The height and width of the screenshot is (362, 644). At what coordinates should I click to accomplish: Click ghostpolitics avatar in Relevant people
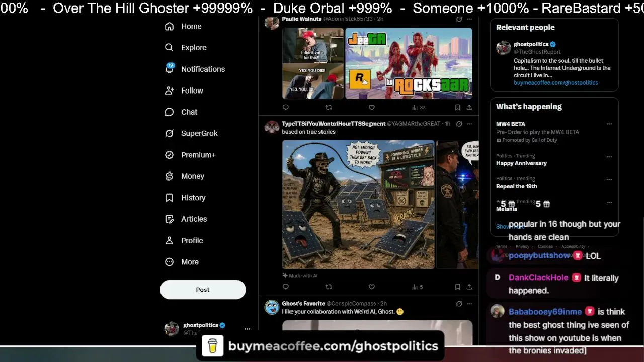504,48
